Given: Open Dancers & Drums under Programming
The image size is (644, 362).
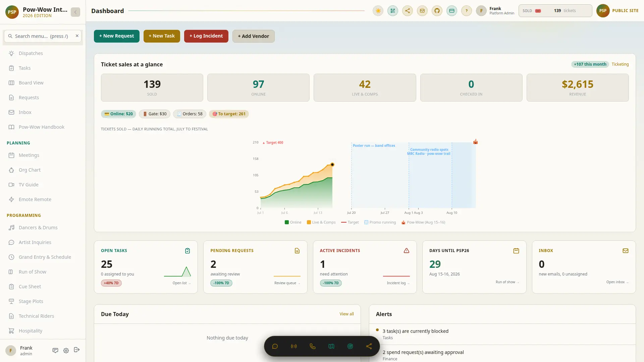Looking at the screenshot, I should (43, 228).
